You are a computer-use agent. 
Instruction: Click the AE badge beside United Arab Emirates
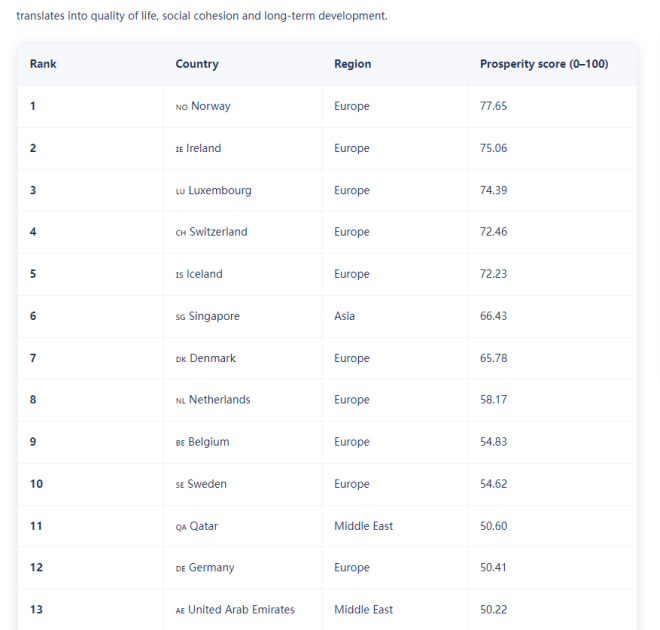coord(180,611)
